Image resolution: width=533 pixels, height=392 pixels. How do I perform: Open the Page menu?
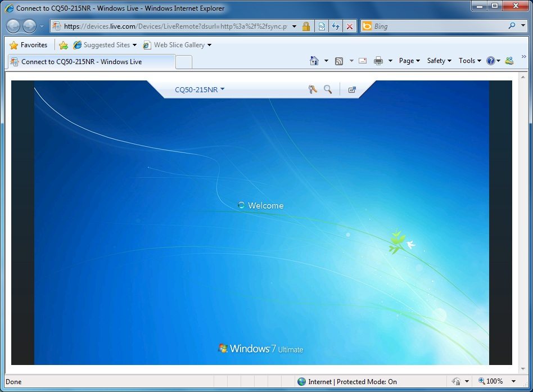click(x=409, y=61)
